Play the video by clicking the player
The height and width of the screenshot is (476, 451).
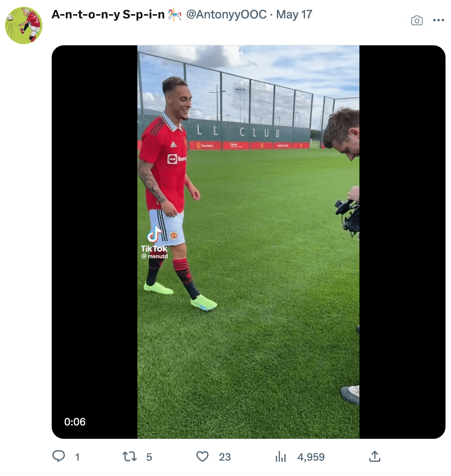pyautogui.click(x=248, y=242)
